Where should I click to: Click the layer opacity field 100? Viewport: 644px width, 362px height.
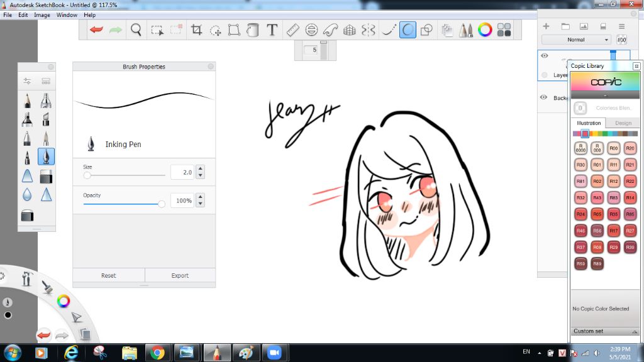point(621,40)
